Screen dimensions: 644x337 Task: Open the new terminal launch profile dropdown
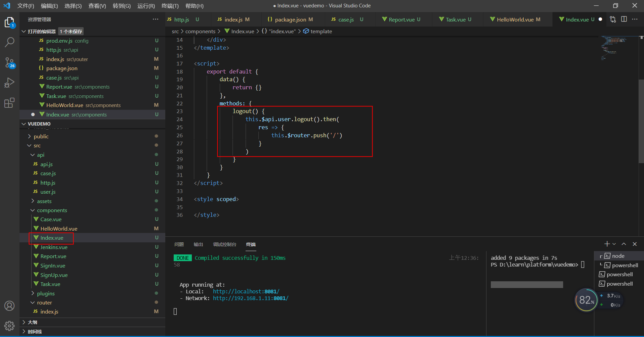614,244
